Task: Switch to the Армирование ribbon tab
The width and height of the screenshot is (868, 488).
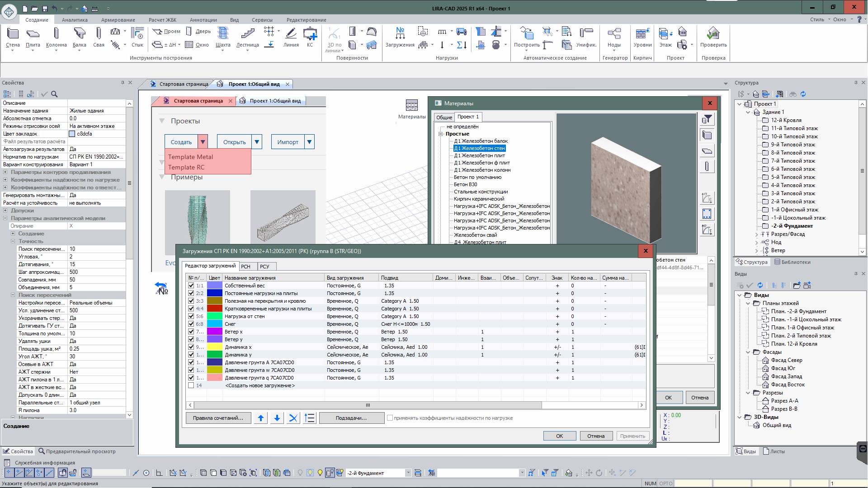Action: point(118,20)
